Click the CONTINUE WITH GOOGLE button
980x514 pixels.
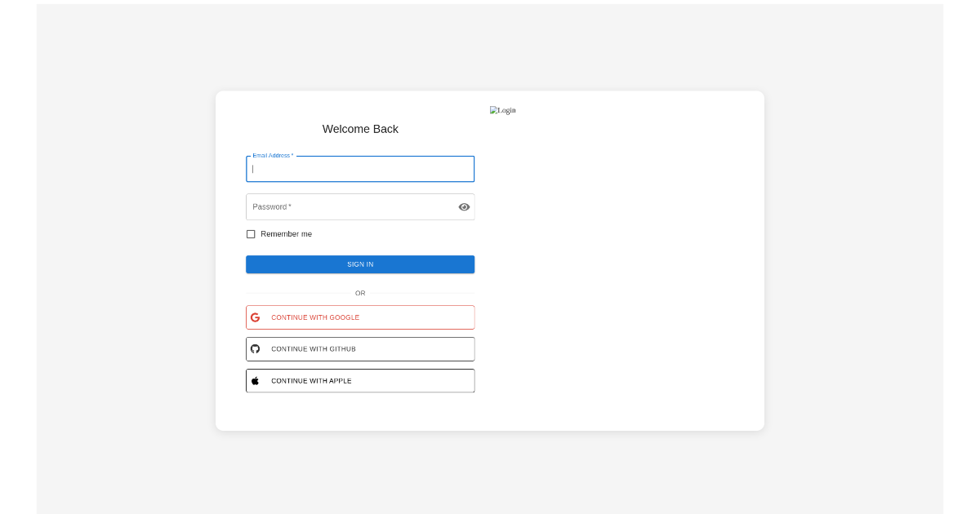360,317
